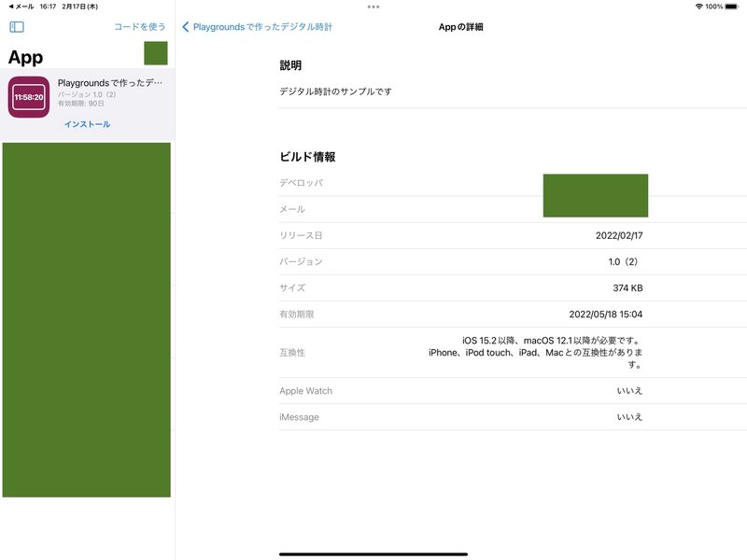The width and height of the screenshot is (747, 560).
Task: Toggle the sidebar panel icon
Action: 17,27
